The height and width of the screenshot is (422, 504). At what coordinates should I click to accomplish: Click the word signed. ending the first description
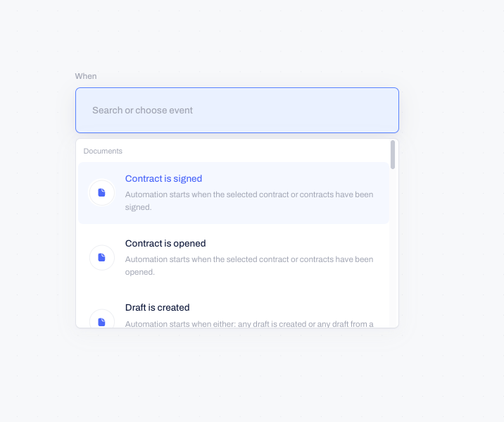(x=138, y=207)
